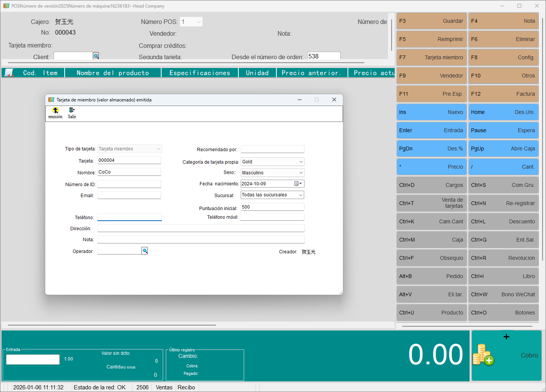Select the Nombre del producto column header
Viewport: 546px width, 392px height.
(113, 73)
